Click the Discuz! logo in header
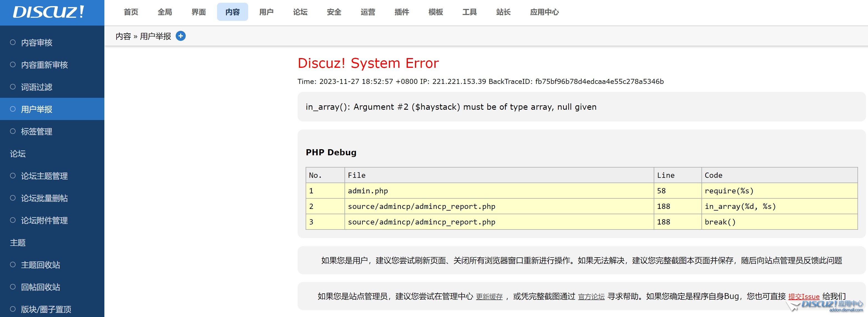The image size is (868, 317). click(49, 12)
